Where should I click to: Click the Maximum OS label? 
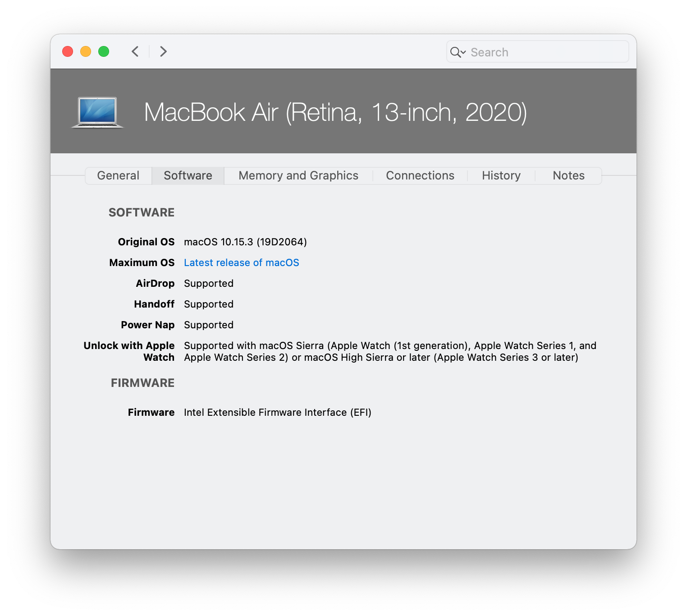[x=142, y=262]
